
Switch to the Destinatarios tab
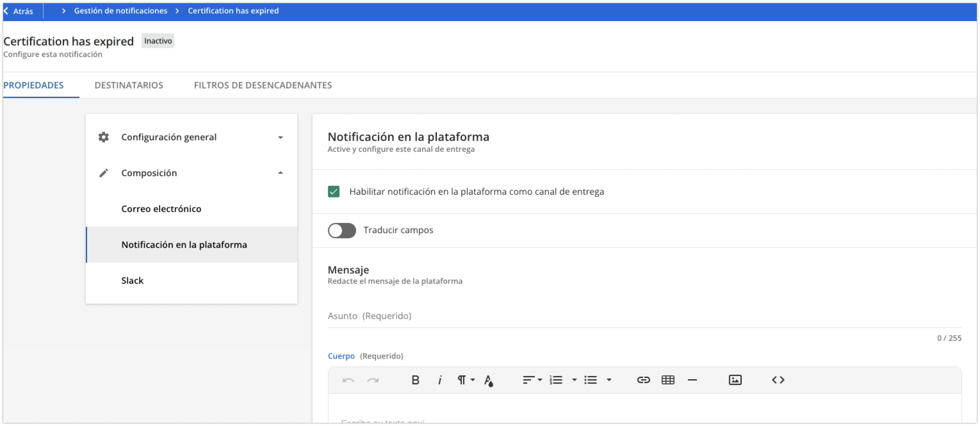[129, 85]
